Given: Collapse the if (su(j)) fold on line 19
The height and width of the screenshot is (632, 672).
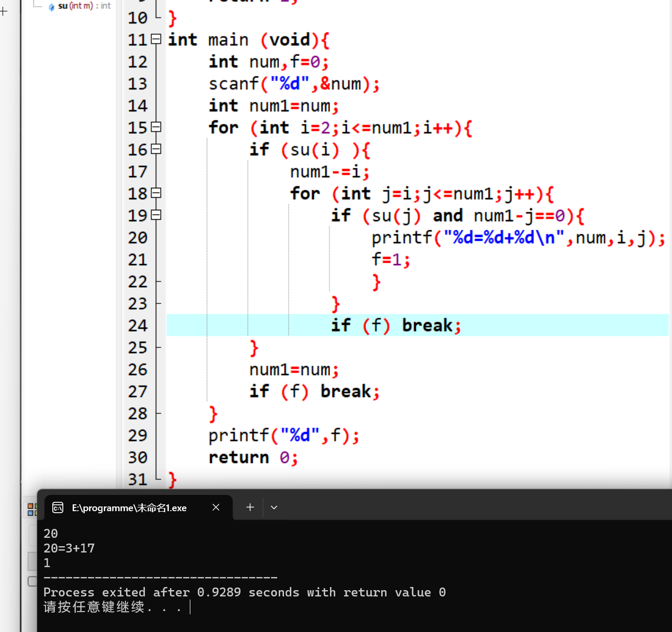Looking at the screenshot, I should pos(156,215).
